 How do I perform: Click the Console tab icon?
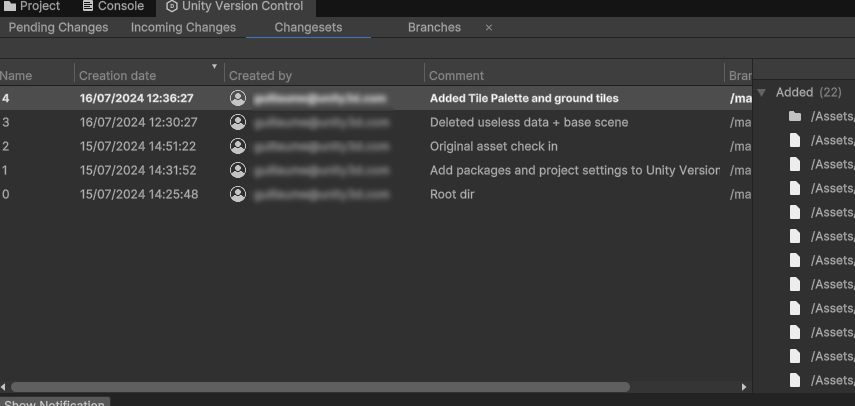click(88, 7)
